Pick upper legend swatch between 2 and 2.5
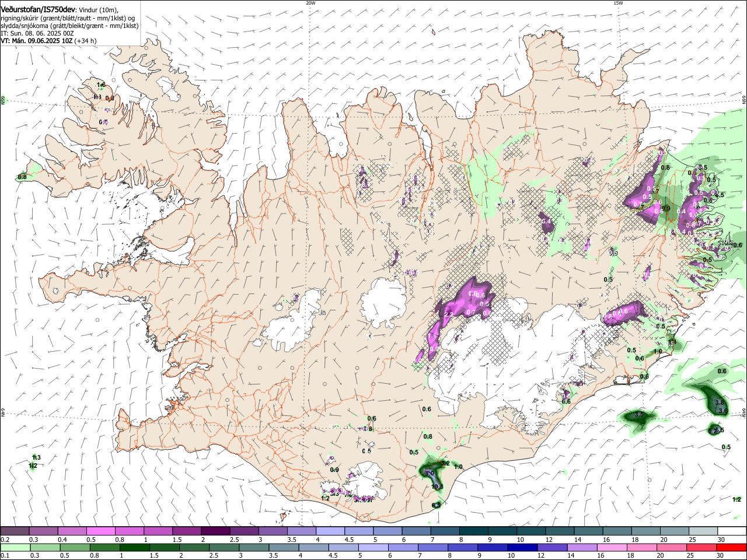 (x=215, y=531)
